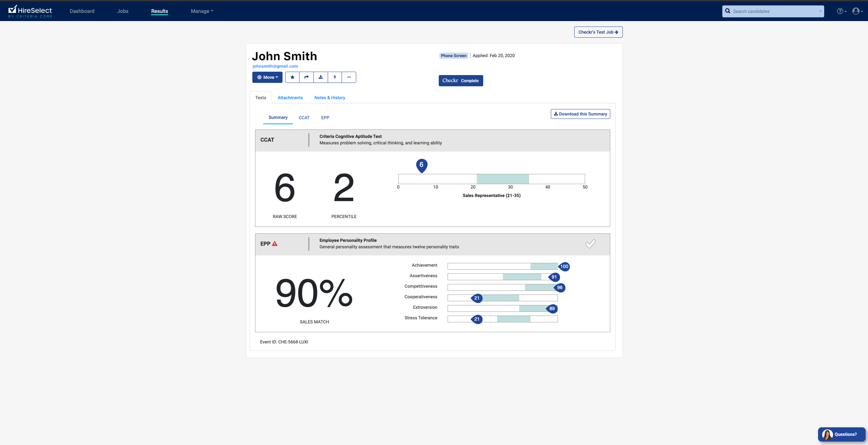The width and height of the screenshot is (868, 445).
Task: Expand the Move dropdown button
Action: point(267,77)
